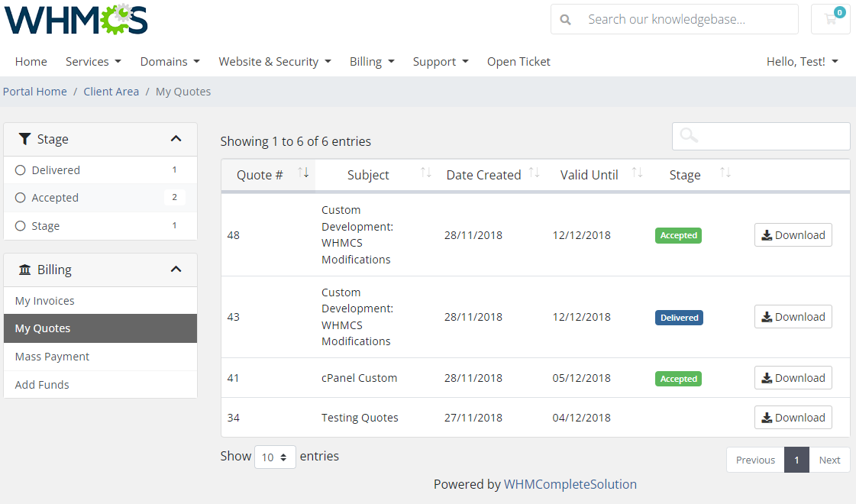The width and height of the screenshot is (856, 504).
Task: Follow the Portal Home breadcrumb link
Action: (x=35, y=92)
